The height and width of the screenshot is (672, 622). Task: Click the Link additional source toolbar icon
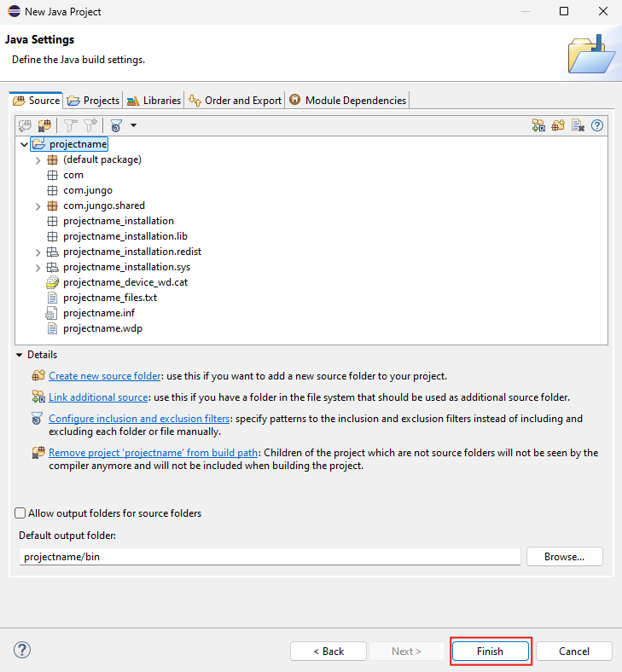coord(538,125)
